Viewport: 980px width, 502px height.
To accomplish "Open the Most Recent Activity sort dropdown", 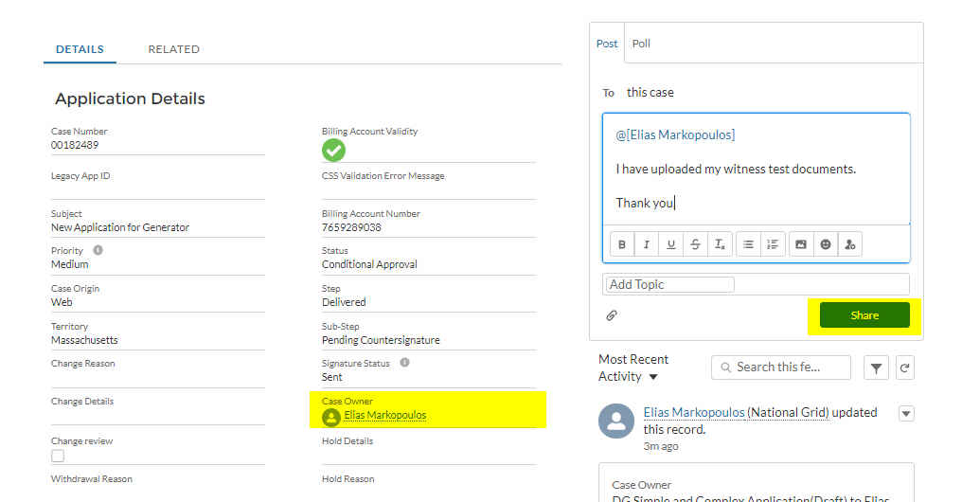I will (x=653, y=377).
